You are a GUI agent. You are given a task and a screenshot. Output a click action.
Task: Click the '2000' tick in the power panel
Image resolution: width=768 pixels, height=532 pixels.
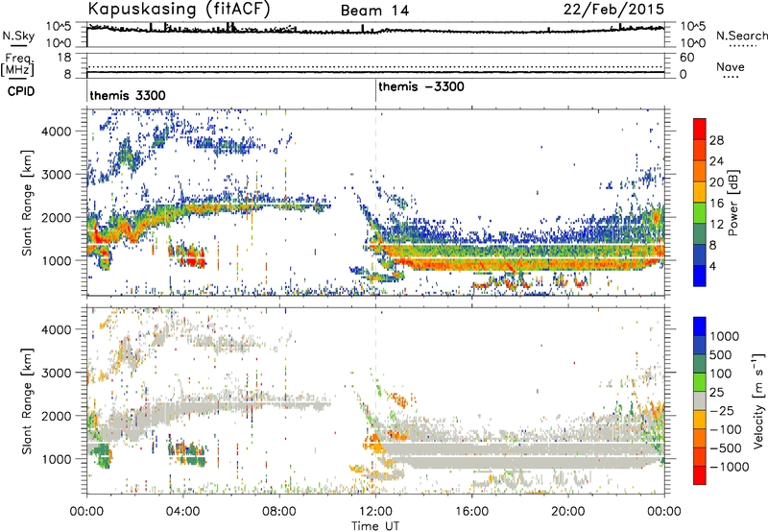(56, 217)
